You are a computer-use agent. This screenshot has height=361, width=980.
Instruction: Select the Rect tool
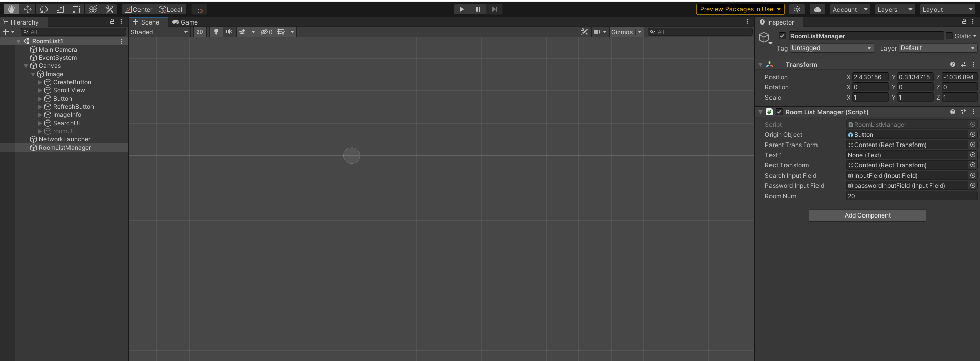(77, 9)
